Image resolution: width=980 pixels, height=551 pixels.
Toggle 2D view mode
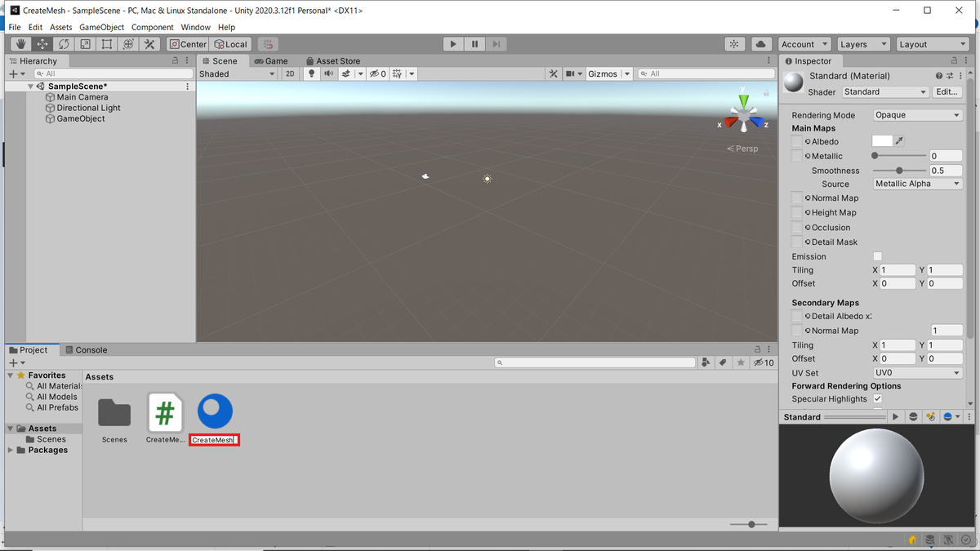coord(290,73)
